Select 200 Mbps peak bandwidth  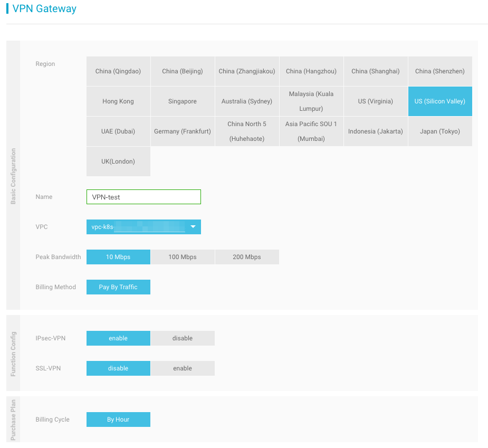247,257
